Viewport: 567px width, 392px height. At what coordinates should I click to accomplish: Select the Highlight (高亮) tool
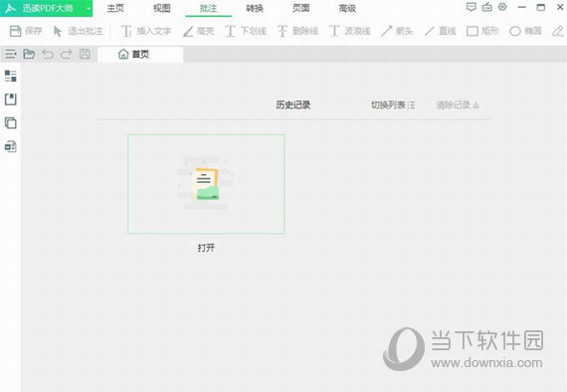199,32
